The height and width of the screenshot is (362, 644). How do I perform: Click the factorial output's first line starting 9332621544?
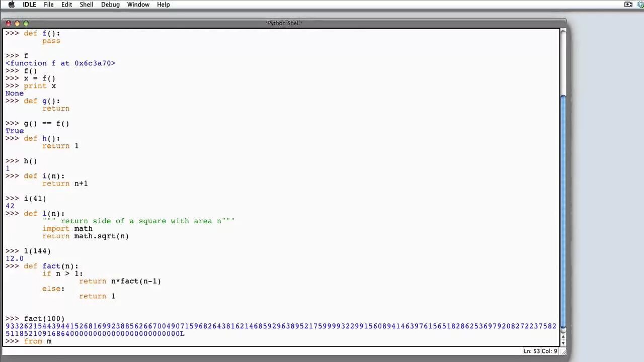click(x=281, y=326)
